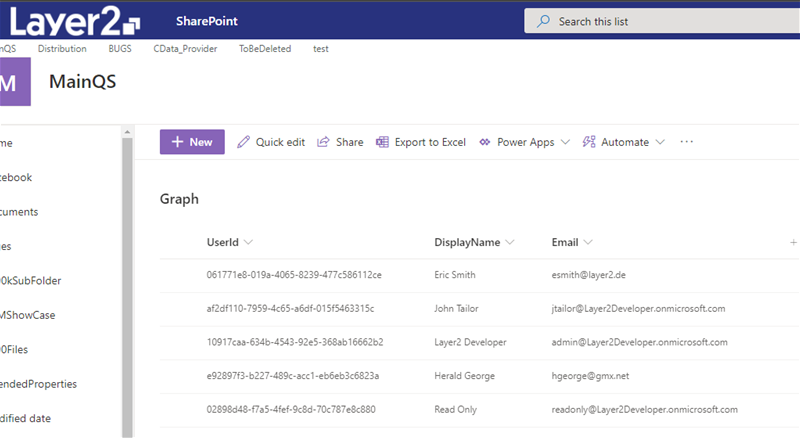Click the Export to Excel icon
Viewport: 800px width, 438px height.
pos(382,142)
